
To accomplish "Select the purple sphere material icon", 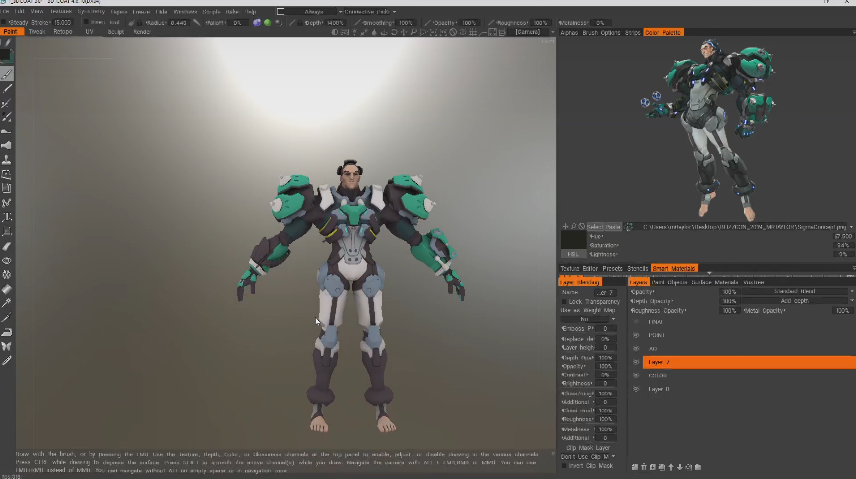I will pos(257,23).
